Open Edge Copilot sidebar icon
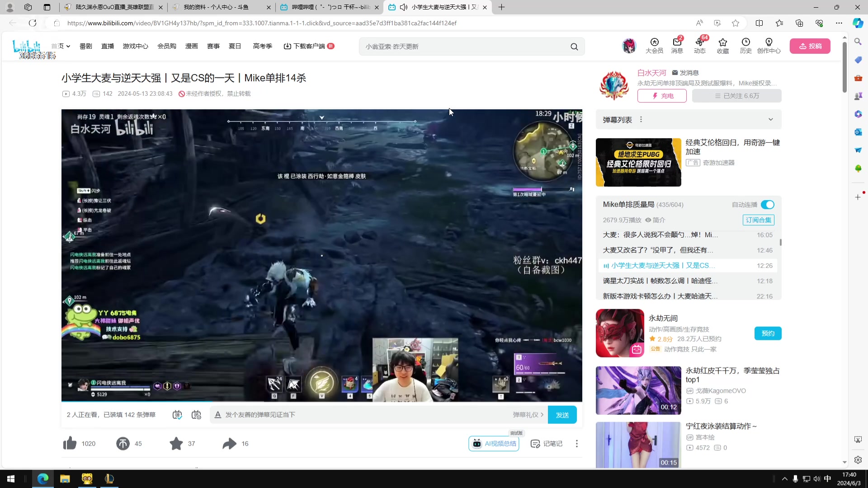Image resolution: width=868 pixels, height=488 pixels. pyautogui.click(x=858, y=23)
